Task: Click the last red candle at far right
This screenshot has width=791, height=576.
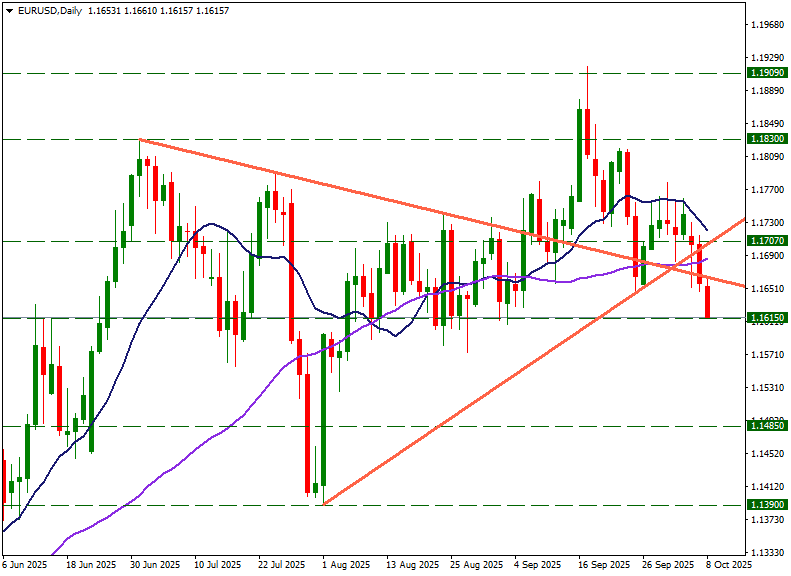Action: click(708, 301)
